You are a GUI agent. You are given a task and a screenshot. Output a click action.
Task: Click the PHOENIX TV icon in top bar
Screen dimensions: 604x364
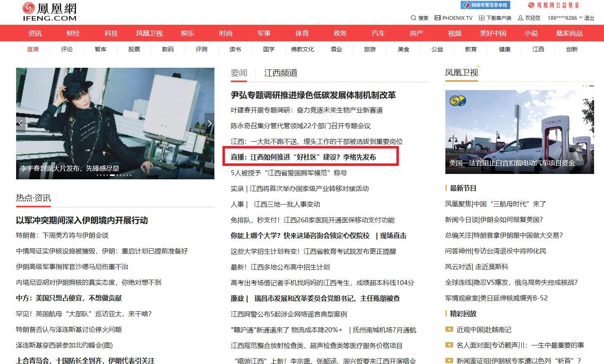(438, 18)
